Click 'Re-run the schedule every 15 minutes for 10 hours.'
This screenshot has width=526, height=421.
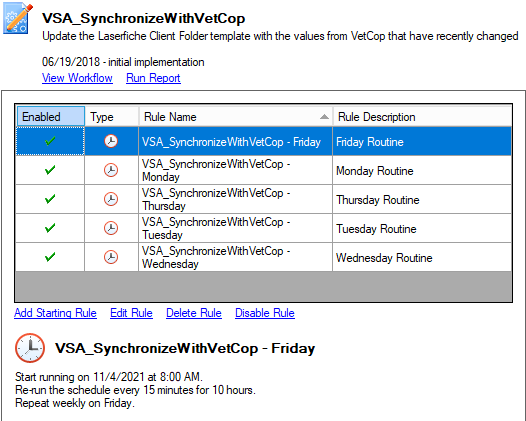[x=136, y=390]
